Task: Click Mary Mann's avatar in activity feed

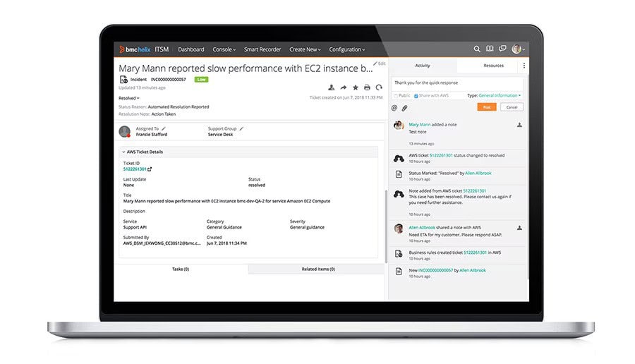Action: [399, 126]
